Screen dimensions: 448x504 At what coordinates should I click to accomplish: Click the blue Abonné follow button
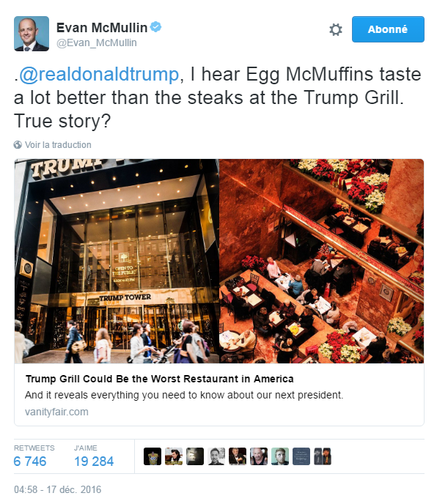click(388, 29)
